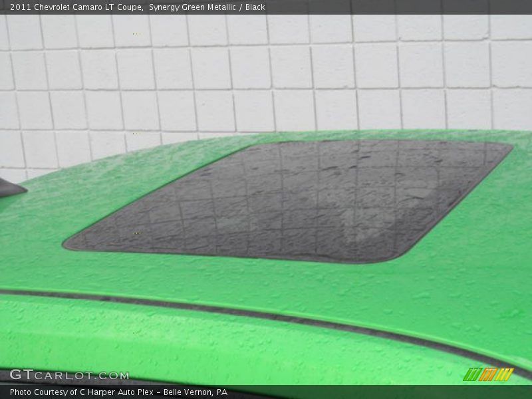Viewport: 532px width, 399px height.
Task: Click the "Belle Vernon, PA" location text
Action: point(194,392)
